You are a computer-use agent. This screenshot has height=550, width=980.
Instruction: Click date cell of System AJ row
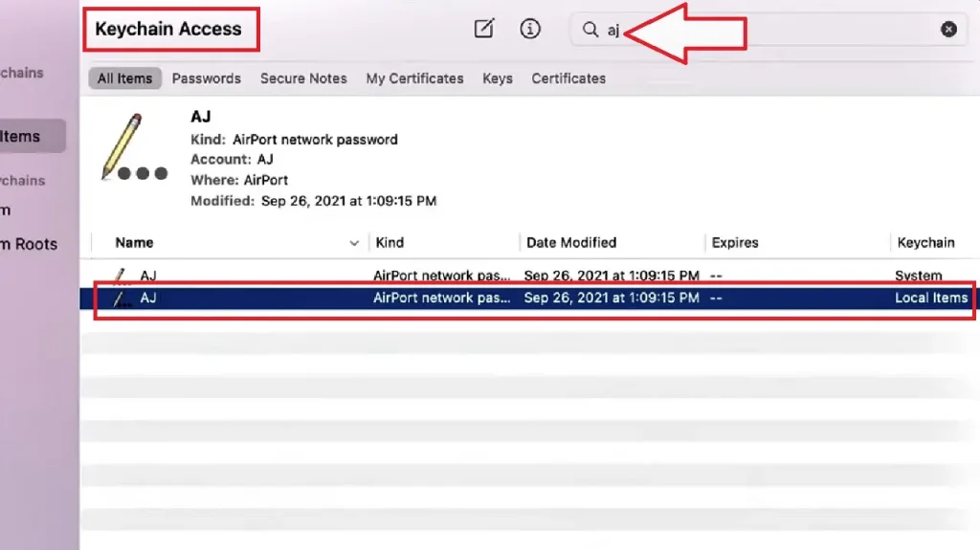click(612, 275)
